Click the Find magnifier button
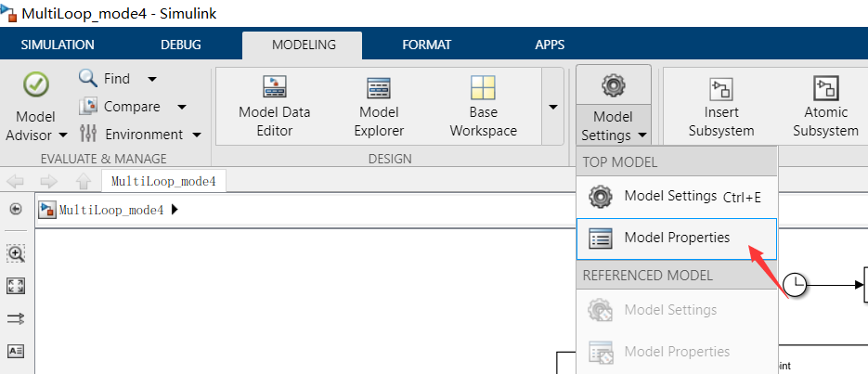This screenshot has width=868, height=374. pos(104,79)
